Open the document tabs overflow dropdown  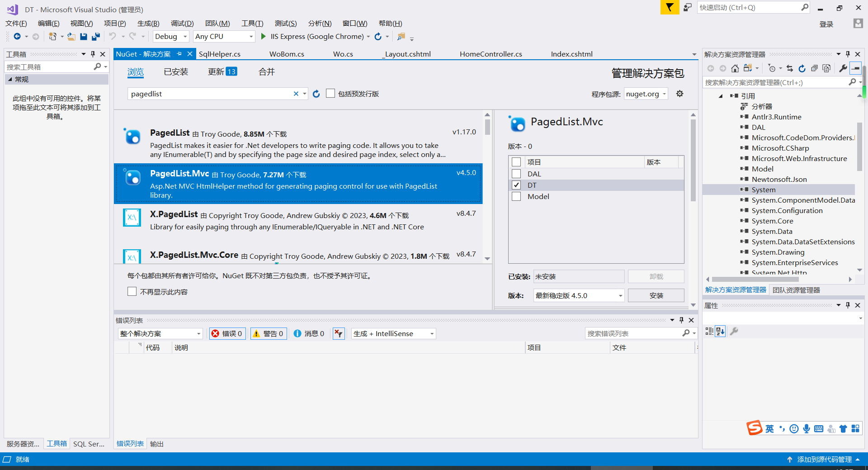coord(694,54)
